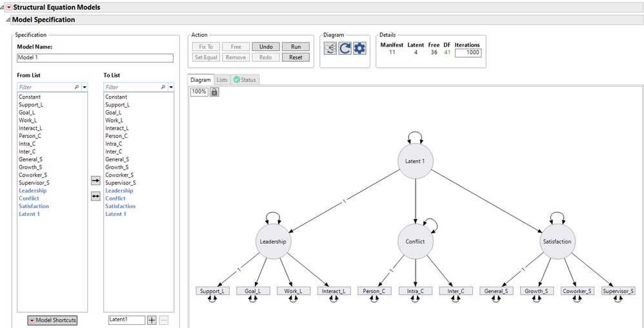Screen dimensions: 644x328
Task: Click the From List search magnifier icon
Action: tap(77, 87)
